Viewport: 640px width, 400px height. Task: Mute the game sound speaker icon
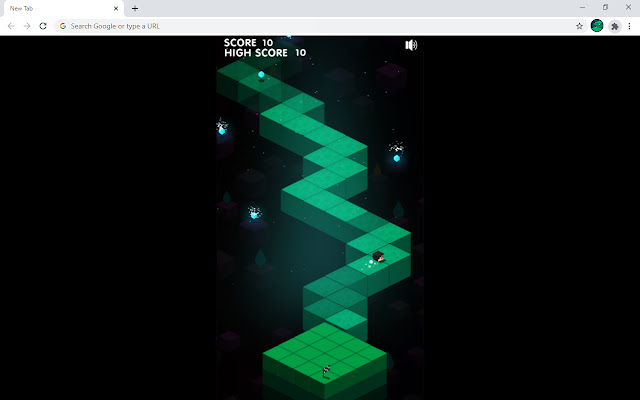click(411, 45)
